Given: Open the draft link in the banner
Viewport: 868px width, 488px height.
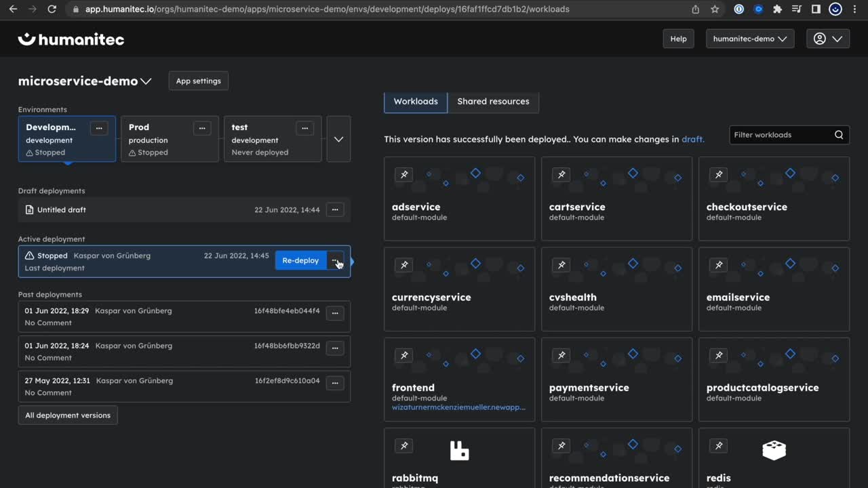Looking at the screenshot, I should pyautogui.click(x=692, y=138).
